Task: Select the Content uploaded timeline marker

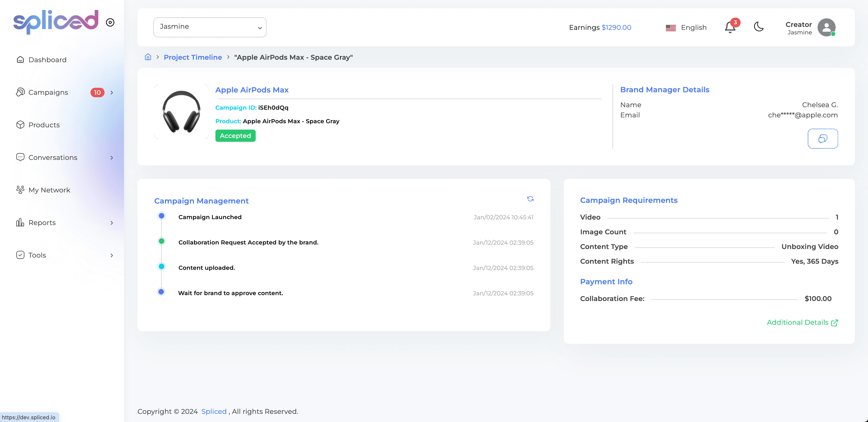Action: 162,266
